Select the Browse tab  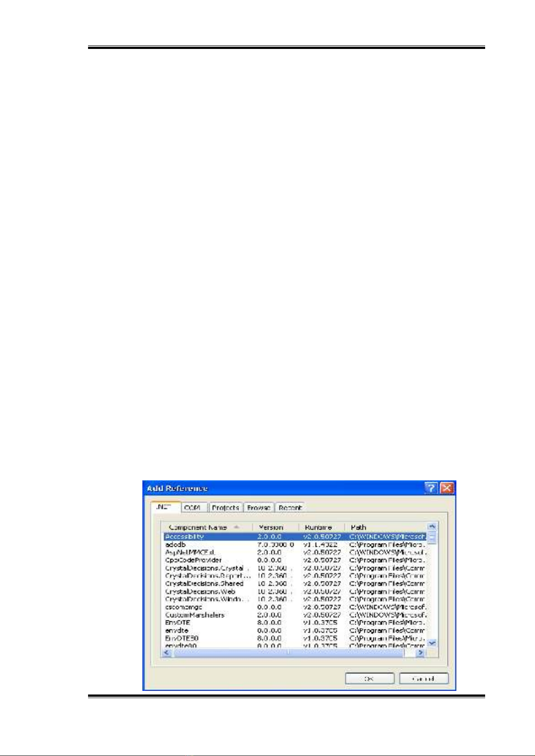[259, 507]
